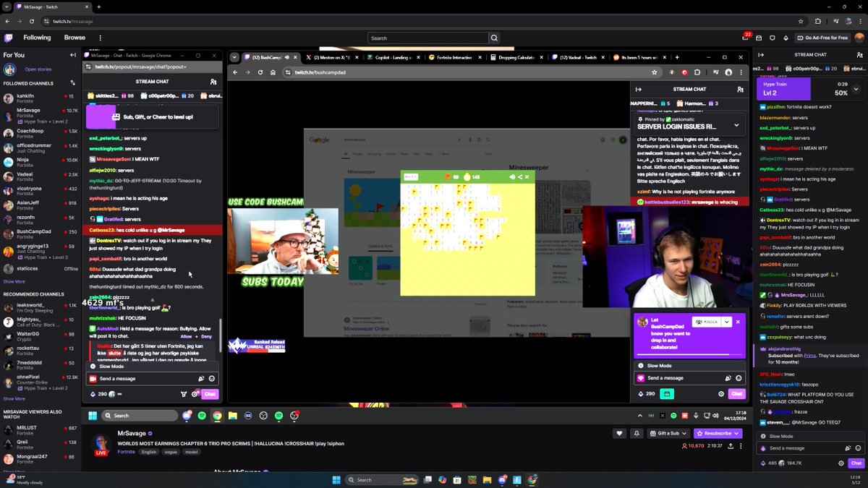Close the collaboration prompt in BushCampDad chat
The width and height of the screenshot is (868, 488).
point(738,322)
